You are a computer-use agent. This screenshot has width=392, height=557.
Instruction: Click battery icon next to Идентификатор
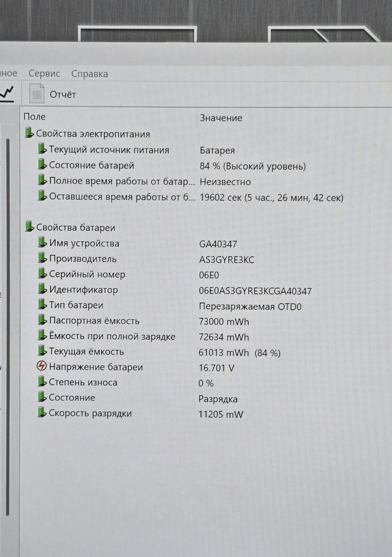(x=42, y=289)
